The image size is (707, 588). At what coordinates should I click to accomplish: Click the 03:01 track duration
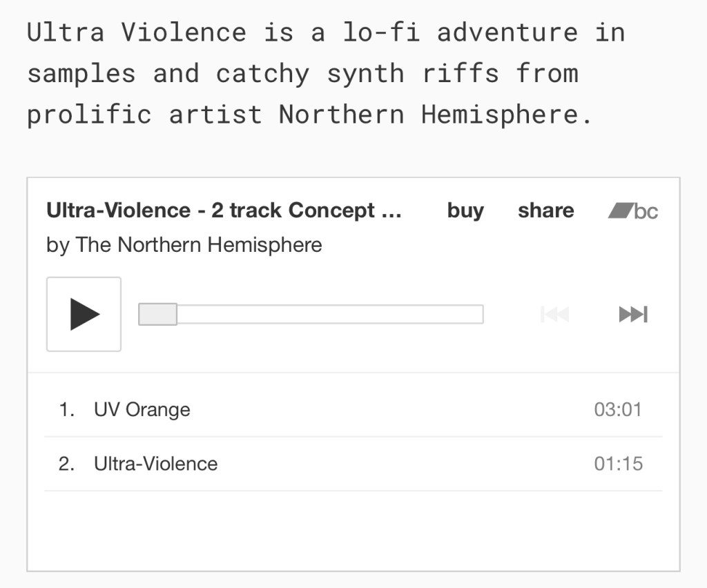(x=618, y=409)
